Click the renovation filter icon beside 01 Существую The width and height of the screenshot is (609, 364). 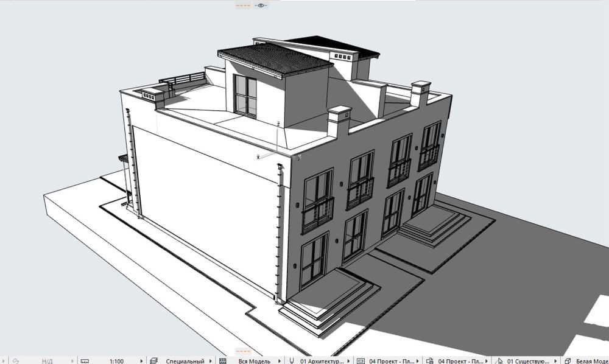coord(499,360)
